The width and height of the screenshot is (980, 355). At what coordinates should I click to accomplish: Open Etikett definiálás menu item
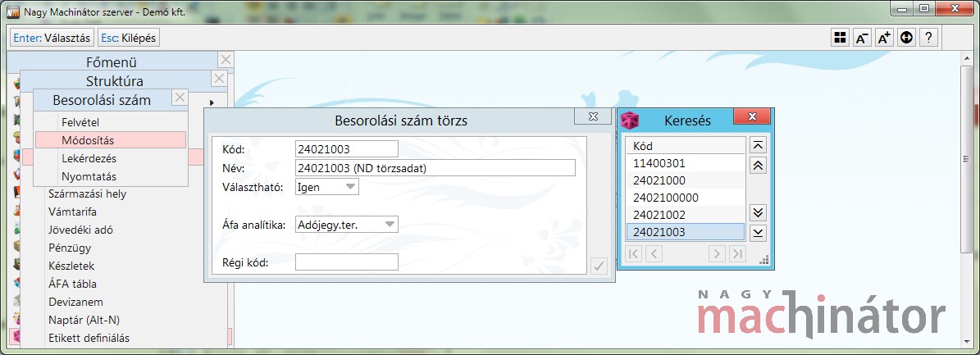[89, 338]
